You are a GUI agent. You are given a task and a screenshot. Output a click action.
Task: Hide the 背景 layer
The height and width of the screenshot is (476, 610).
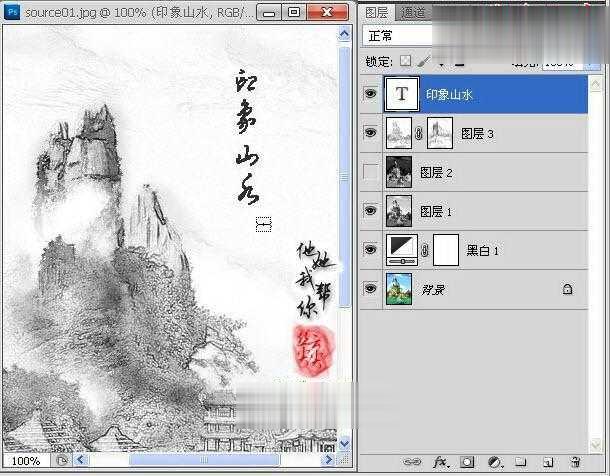click(370, 288)
